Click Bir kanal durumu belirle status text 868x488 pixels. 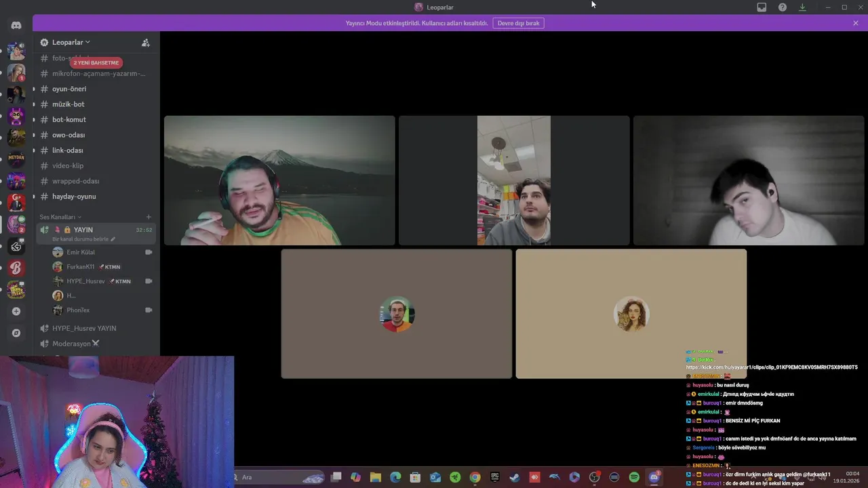pos(84,239)
